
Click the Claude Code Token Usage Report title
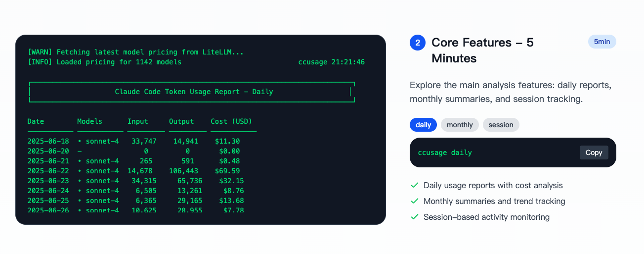194,92
